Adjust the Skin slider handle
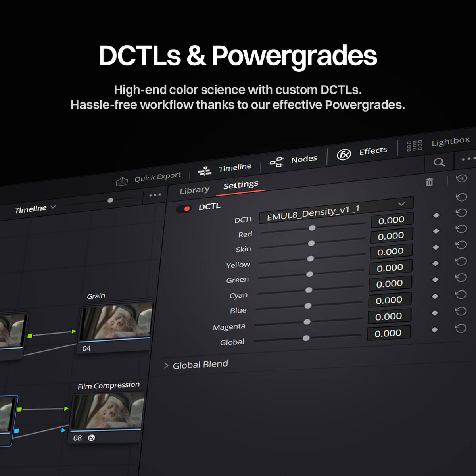This screenshot has height=476, width=476. click(311, 243)
